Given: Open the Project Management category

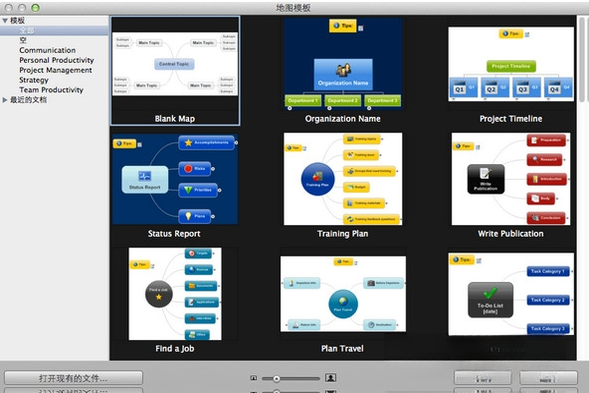Looking at the screenshot, I should point(56,70).
